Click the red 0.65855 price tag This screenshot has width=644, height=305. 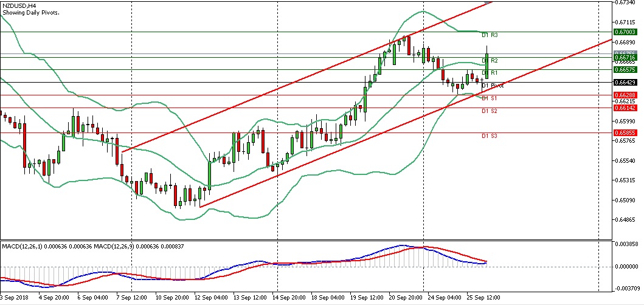[625, 132]
